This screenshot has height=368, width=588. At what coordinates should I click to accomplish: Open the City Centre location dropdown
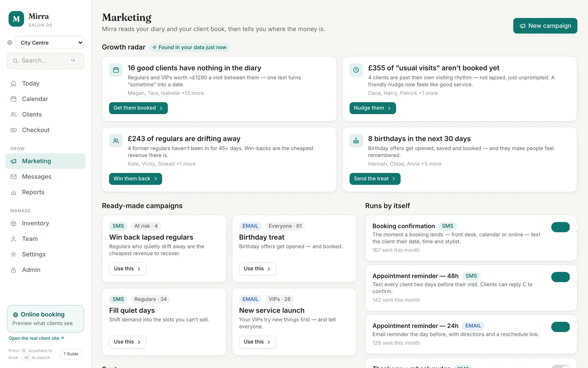50,43
